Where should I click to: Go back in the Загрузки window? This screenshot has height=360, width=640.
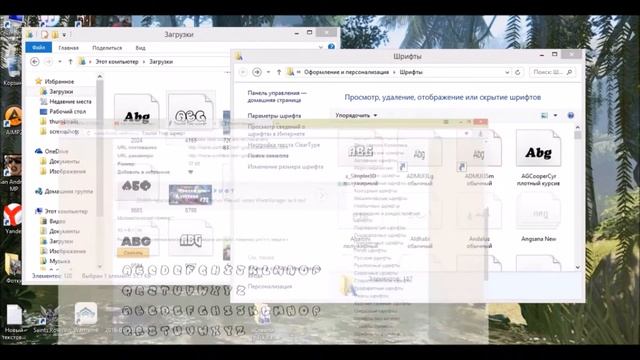pos(35,62)
